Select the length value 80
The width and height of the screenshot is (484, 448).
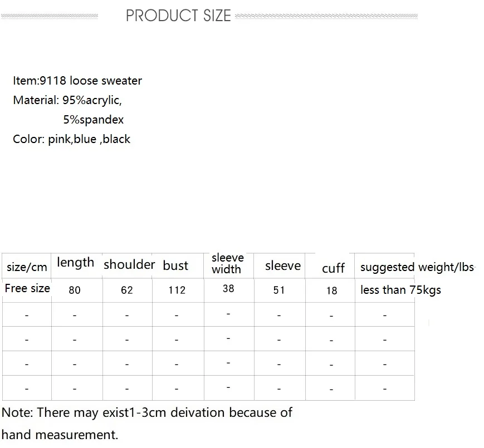pyautogui.click(x=75, y=290)
